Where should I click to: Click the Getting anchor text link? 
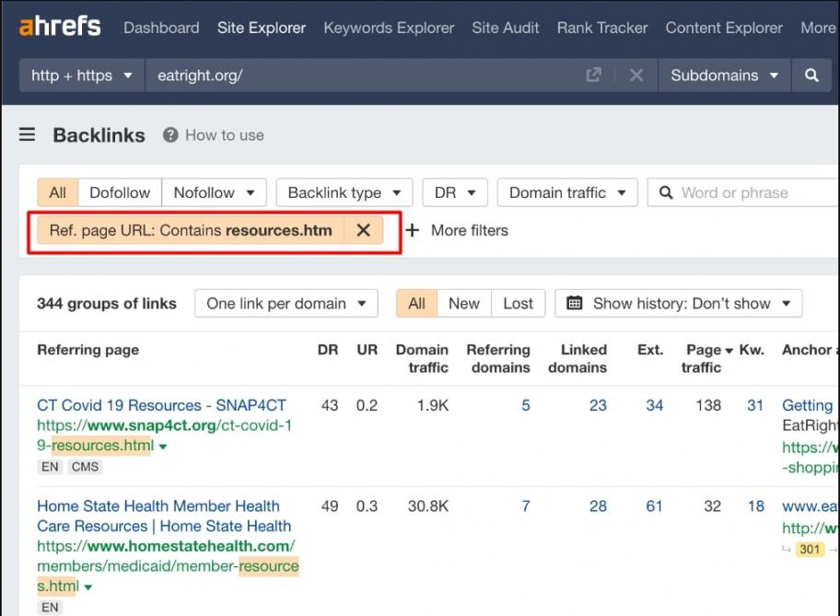tap(808, 405)
